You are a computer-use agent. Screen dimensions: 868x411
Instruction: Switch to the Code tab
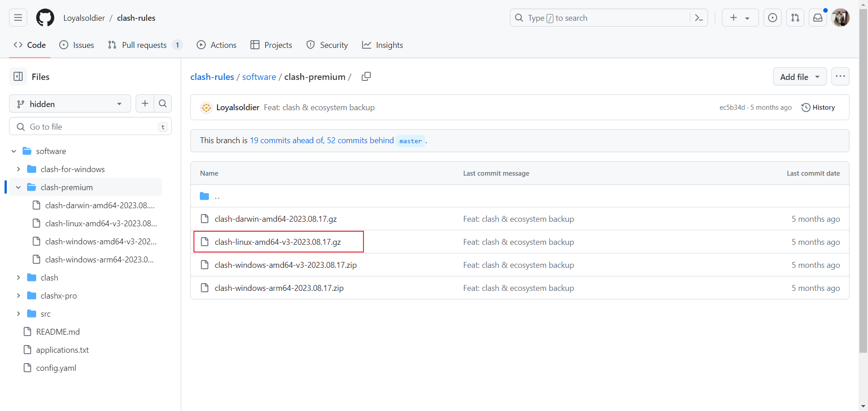click(30, 45)
